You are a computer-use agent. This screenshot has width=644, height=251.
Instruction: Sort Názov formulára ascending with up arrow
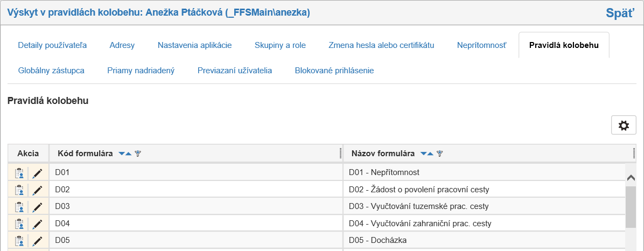[x=430, y=154]
